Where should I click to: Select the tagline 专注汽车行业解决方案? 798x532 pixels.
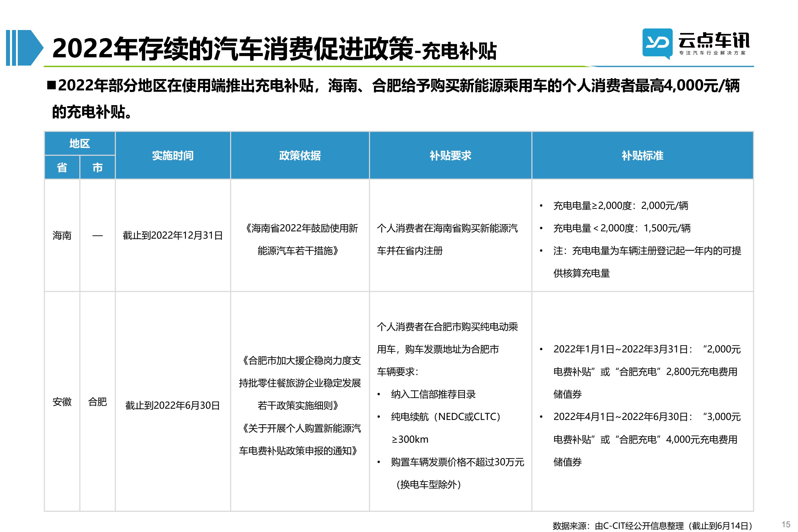[712, 53]
